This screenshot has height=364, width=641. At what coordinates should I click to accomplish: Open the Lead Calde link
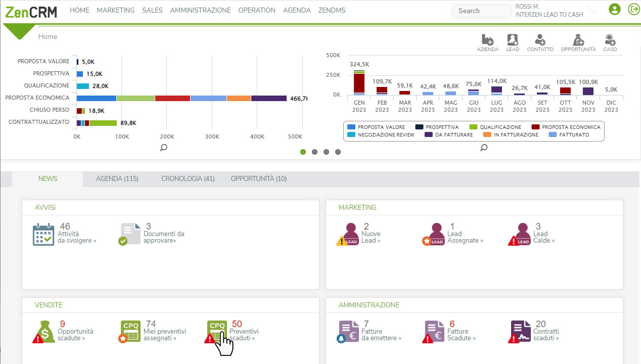pos(543,237)
